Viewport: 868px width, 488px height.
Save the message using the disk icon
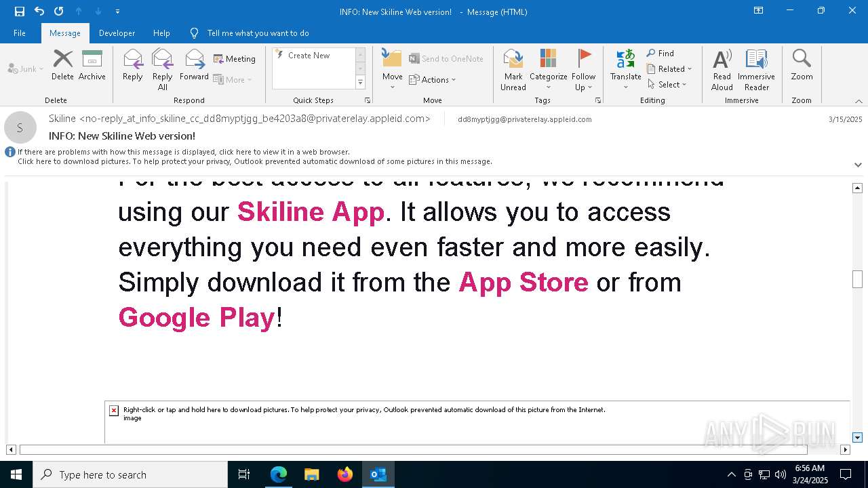click(20, 11)
